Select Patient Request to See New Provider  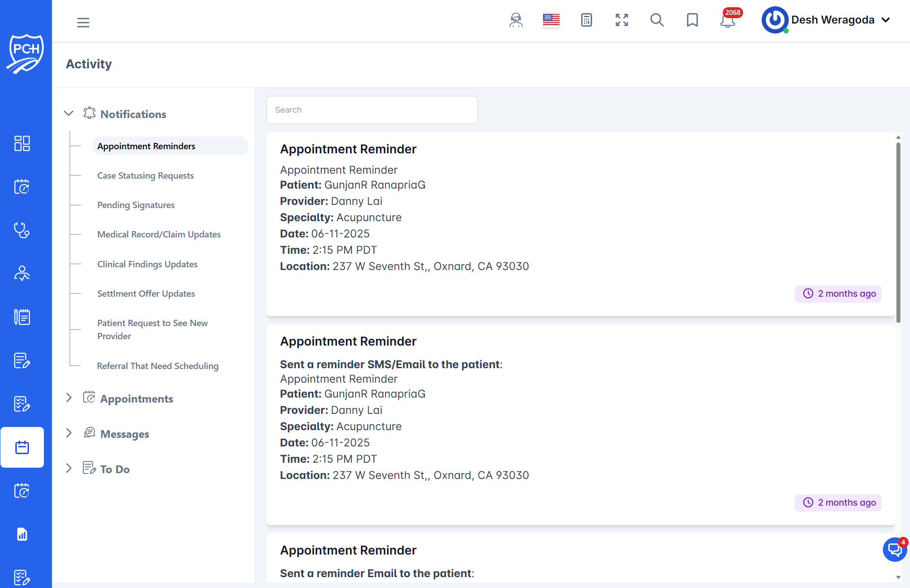click(152, 329)
